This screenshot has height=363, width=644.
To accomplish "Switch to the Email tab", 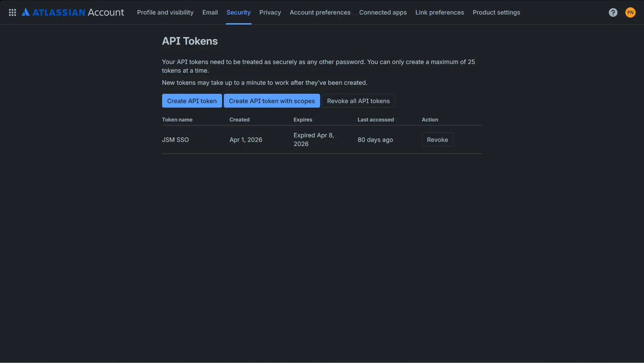I will (210, 12).
